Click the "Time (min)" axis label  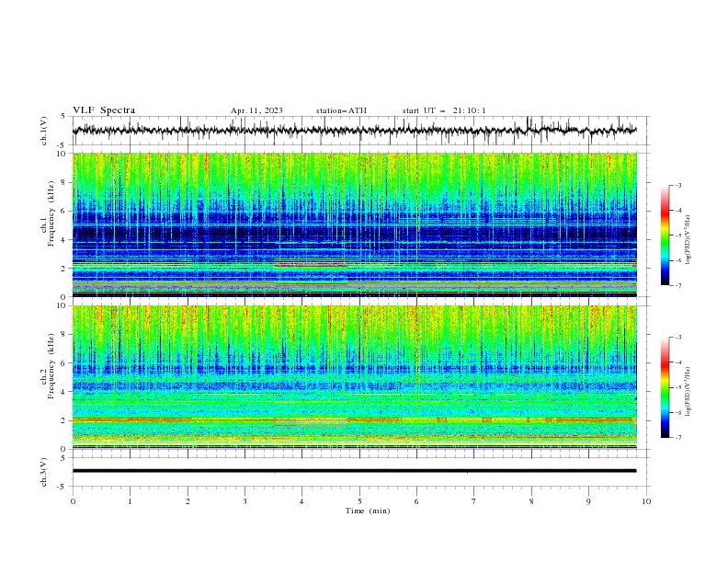(x=368, y=511)
